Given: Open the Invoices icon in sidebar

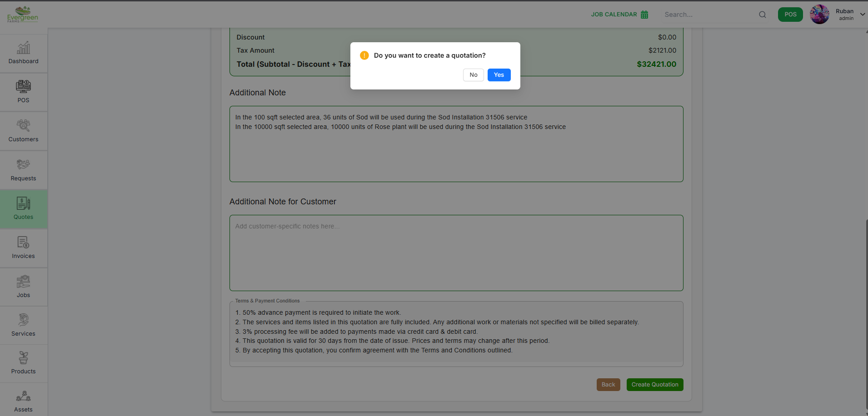Looking at the screenshot, I should tap(23, 242).
